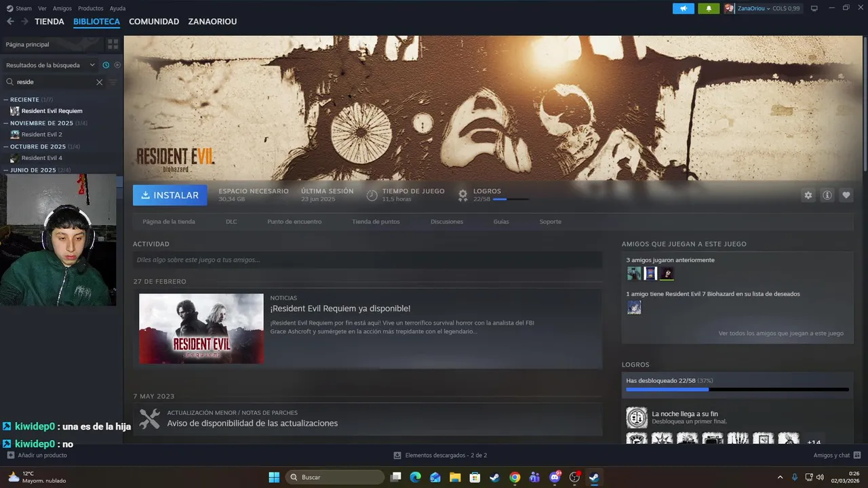Show game information icon
This screenshot has width=868, height=488.
[827, 195]
